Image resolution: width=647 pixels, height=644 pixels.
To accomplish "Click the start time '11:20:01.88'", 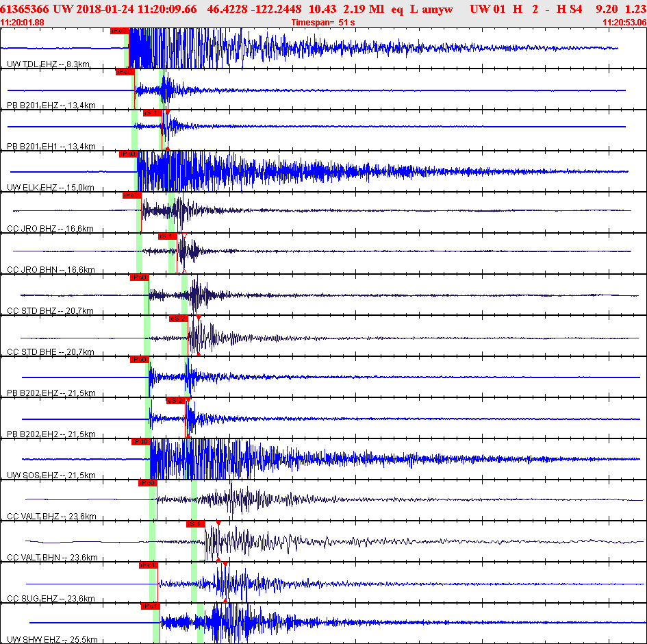I will tap(23, 23).
